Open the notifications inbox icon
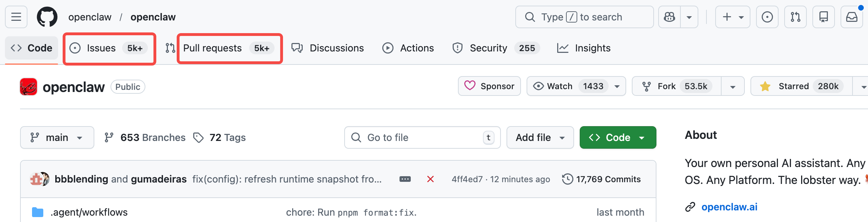Image resolution: width=868 pixels, height=222 pixels. [x=851, y=17]
